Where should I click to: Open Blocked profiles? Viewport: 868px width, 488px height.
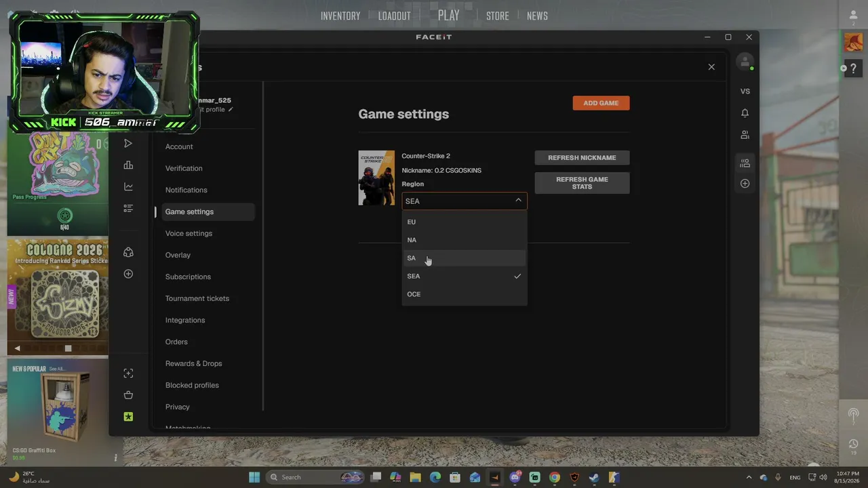click(x=192, y=385)
